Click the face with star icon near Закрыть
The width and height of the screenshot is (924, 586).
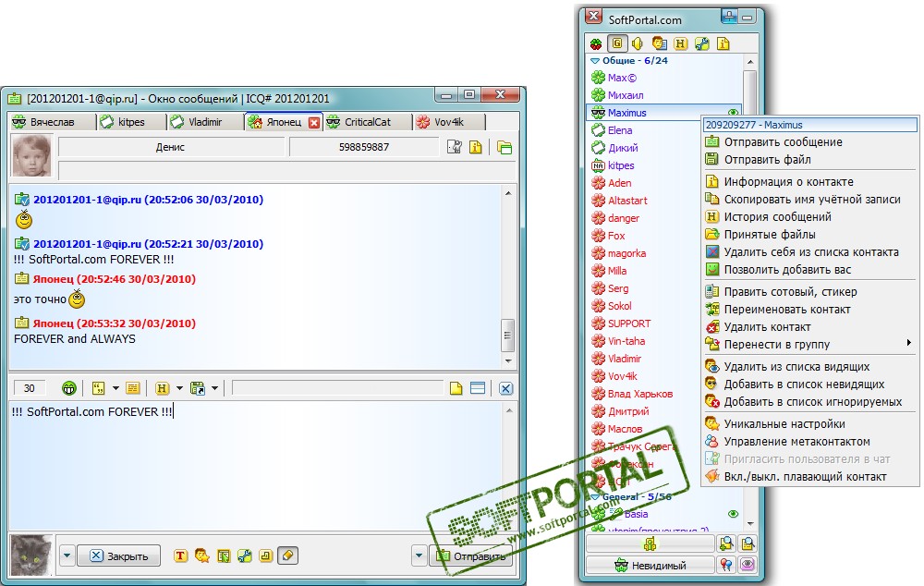pos(202,555)
